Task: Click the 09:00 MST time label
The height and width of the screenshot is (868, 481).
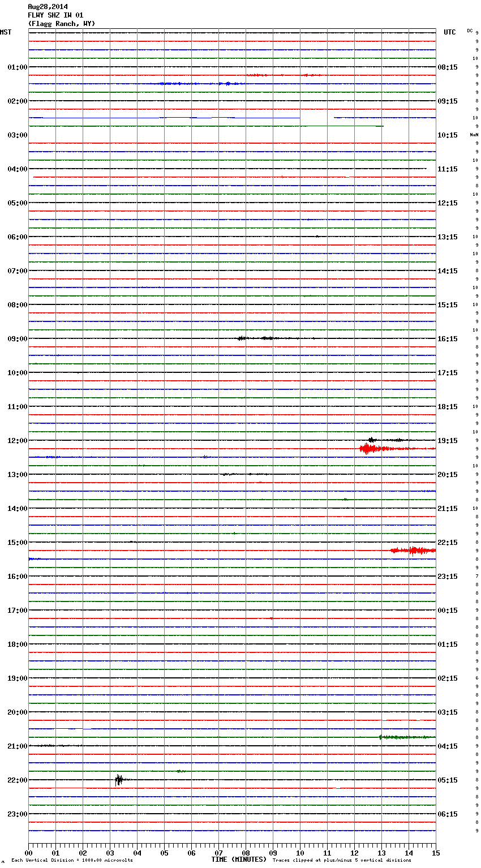Action: click(x=18, y=339)
